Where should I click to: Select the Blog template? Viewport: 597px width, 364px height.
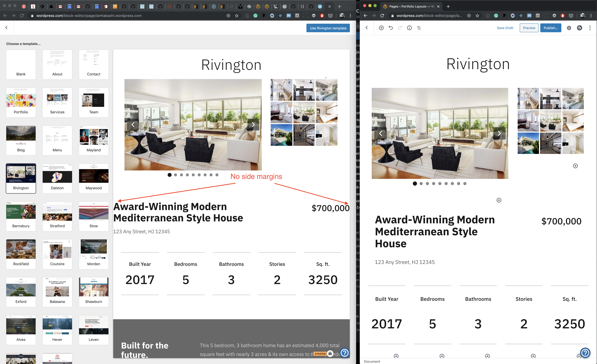[21, 141]
